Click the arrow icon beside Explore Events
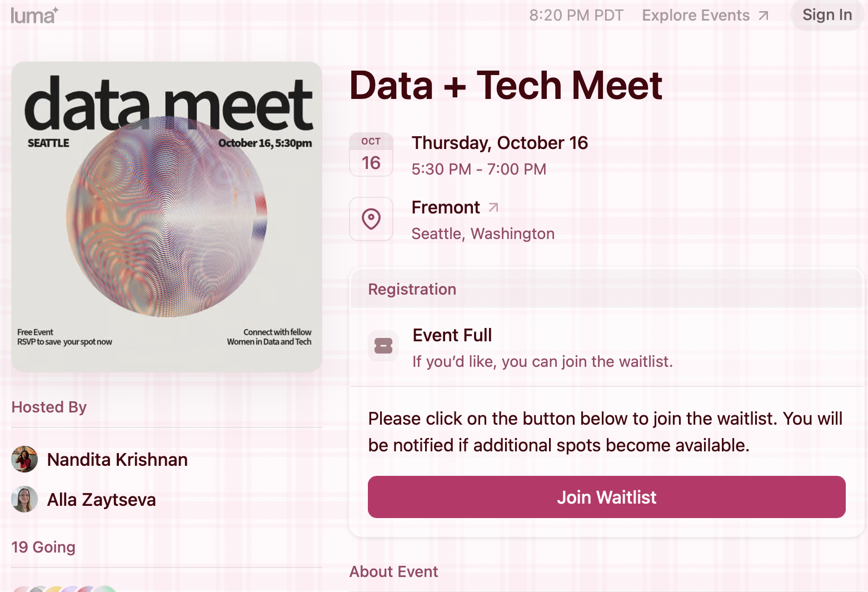This screenshot has width=868, height=592. click(764, 16)
